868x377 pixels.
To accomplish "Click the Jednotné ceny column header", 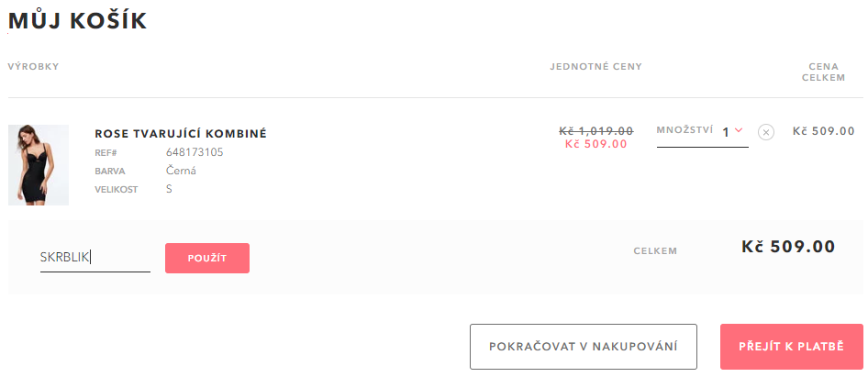I will tap(596, 67).
